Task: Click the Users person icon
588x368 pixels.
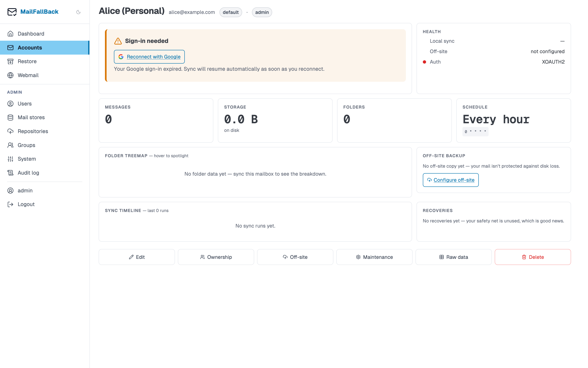Action: click(x=10, y=104)
